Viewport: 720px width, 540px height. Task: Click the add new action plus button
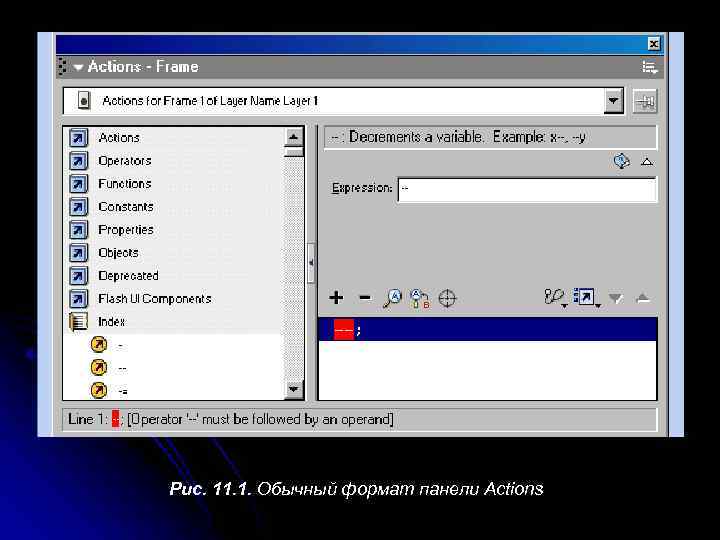pos(336,298)
